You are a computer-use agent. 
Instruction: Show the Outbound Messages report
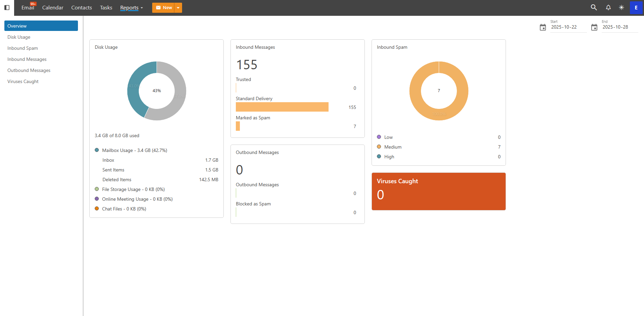[x=29, y=70]
